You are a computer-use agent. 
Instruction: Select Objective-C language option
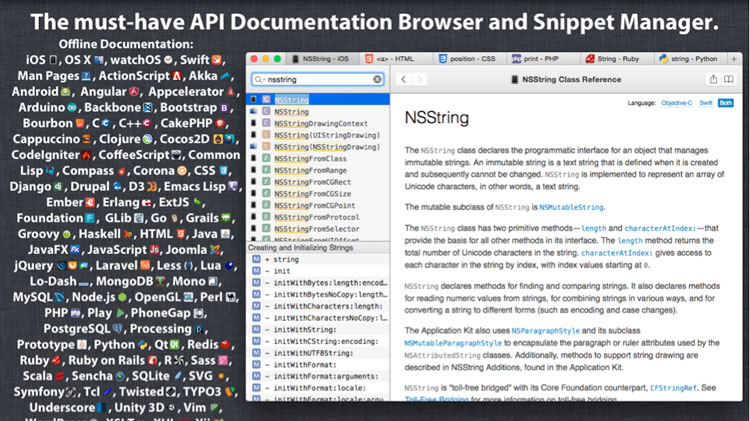[676, 103]
